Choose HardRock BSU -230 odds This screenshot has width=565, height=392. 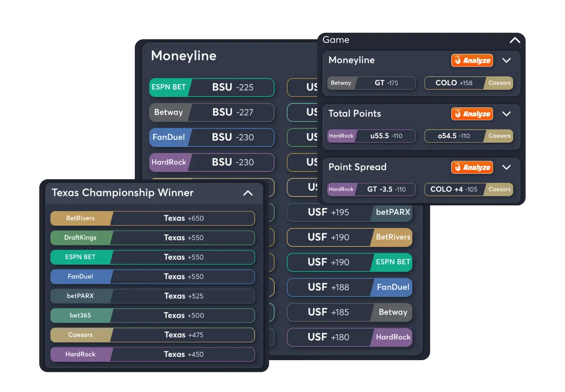(x=212, y=162)
